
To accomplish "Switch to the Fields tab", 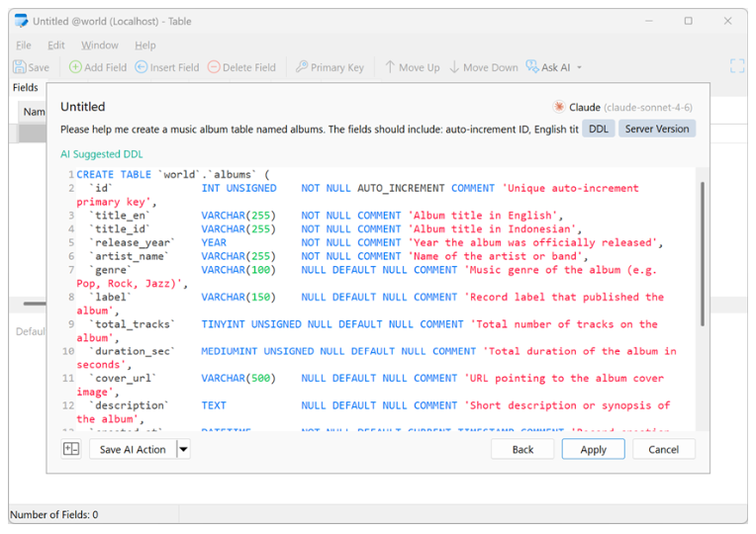I will (x=25, y=87).
